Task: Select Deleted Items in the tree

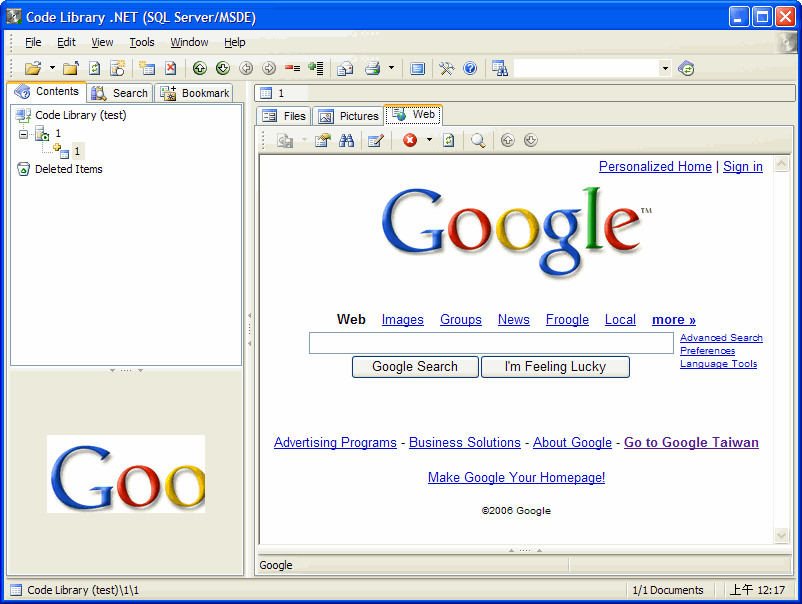Action: pos(69,169)
